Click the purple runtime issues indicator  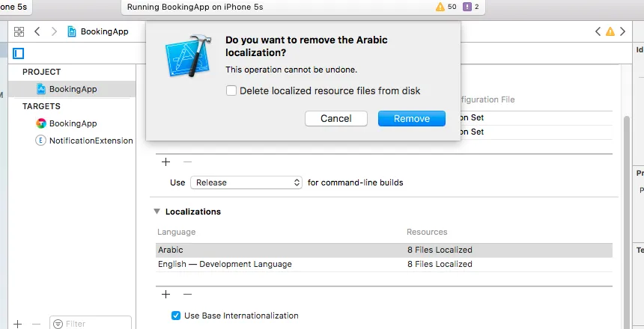click(x=471, y=7)
